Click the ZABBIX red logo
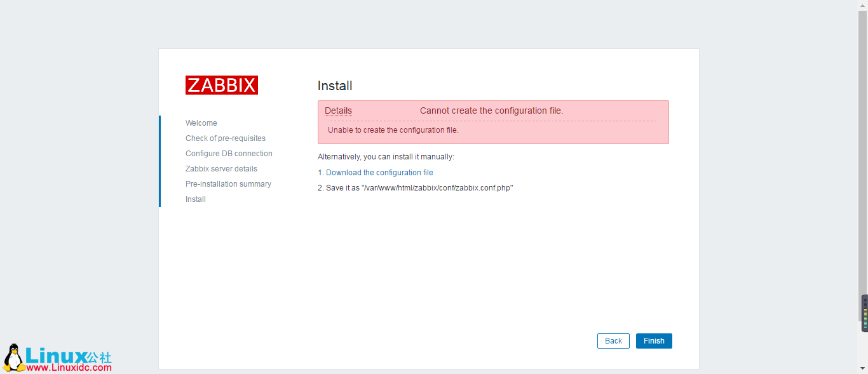The width and height of the screenshot is (868, 374). (x=221, y=84)
